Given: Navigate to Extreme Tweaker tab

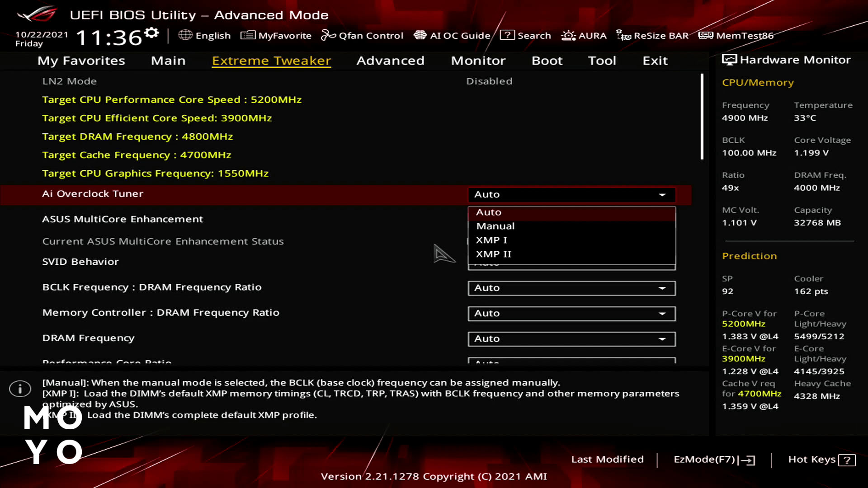Looking at the screenshot, I should click(271, 60).
